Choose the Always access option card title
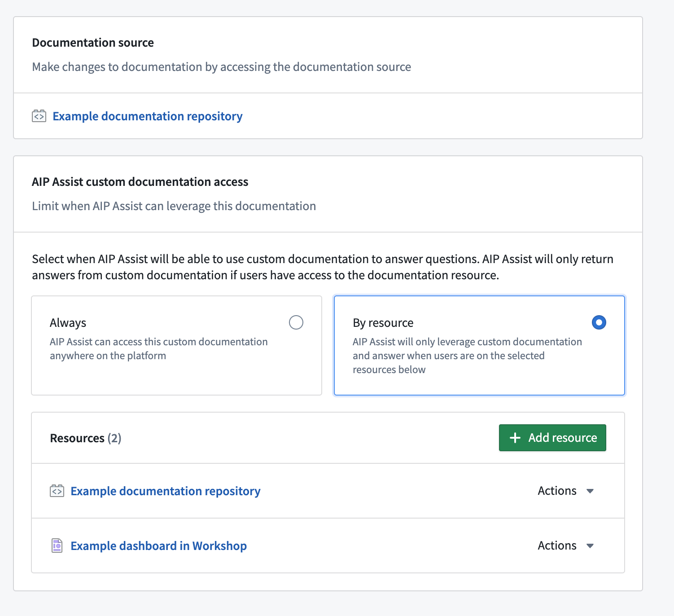The height and width of the screenshot is (616, 674). 68,323
